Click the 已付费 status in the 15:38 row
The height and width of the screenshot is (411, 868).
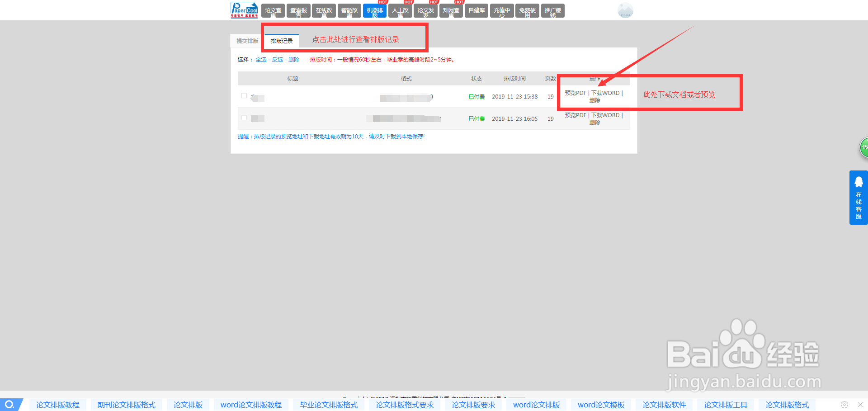(476, 97)
